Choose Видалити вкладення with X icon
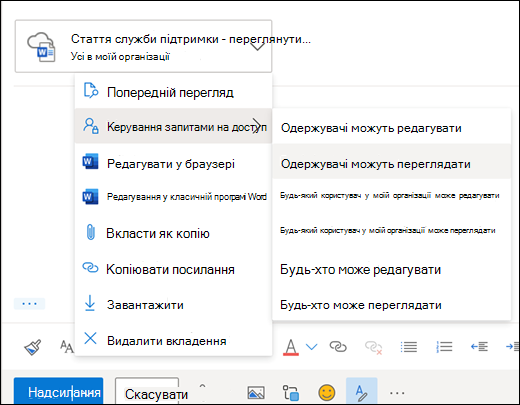This screenshot has width=520, height=405. pos(173,340)
